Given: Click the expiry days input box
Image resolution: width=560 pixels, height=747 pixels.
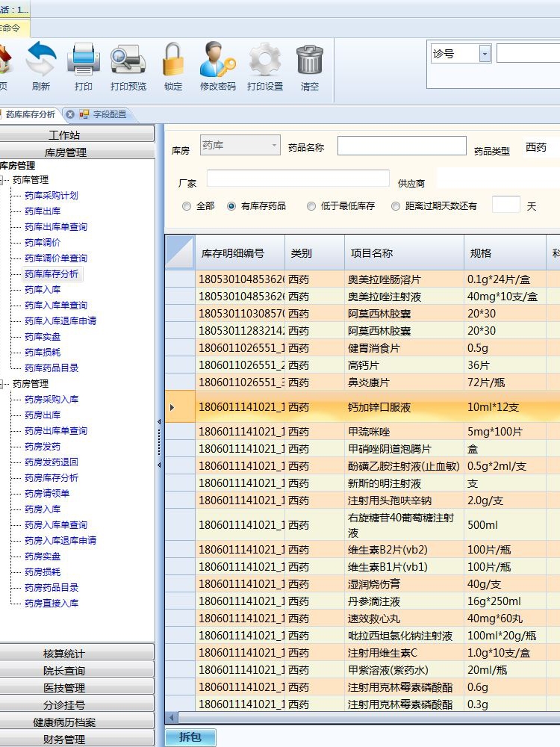Looking at the screenshot, I should (505, 205).
